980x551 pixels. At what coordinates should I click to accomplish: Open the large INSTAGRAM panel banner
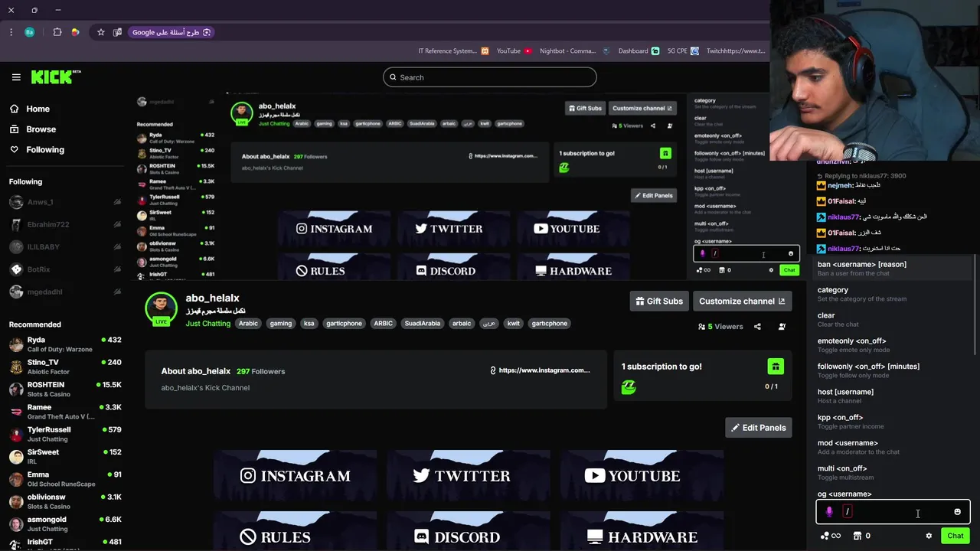pyautogui.click(x=296, y=476)
